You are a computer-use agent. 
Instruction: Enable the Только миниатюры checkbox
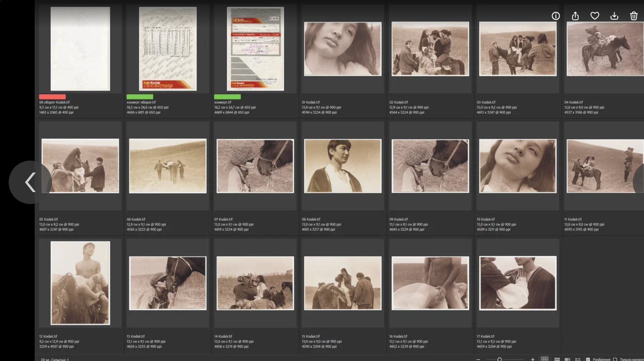(x=615, y=359)
